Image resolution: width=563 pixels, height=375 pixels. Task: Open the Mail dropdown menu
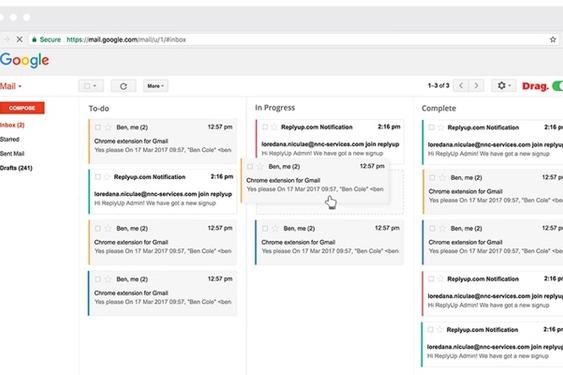point(10,86)
